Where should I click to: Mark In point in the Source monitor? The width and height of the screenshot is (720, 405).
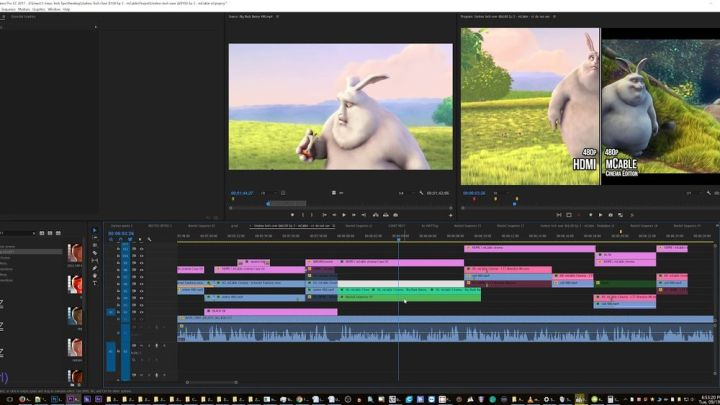pyautogui.click(x=303, y=215)
